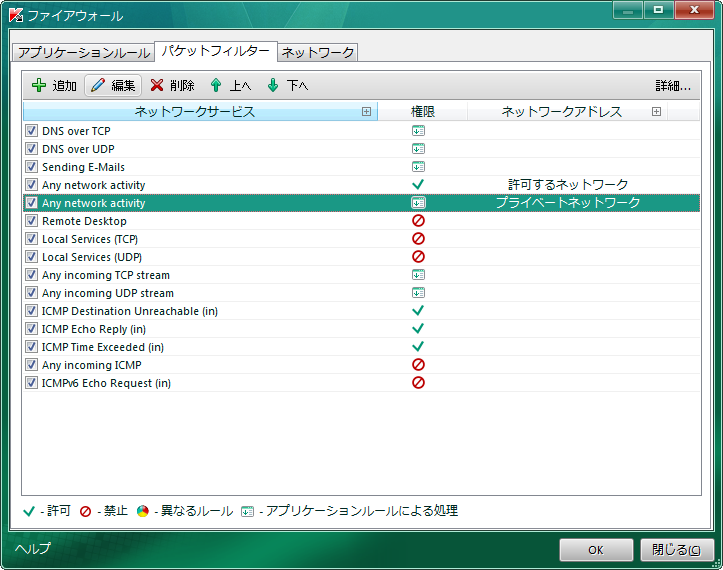Click the pencil 編集 toolbar icon
This screenshot has width=723, height=570.
98,86
